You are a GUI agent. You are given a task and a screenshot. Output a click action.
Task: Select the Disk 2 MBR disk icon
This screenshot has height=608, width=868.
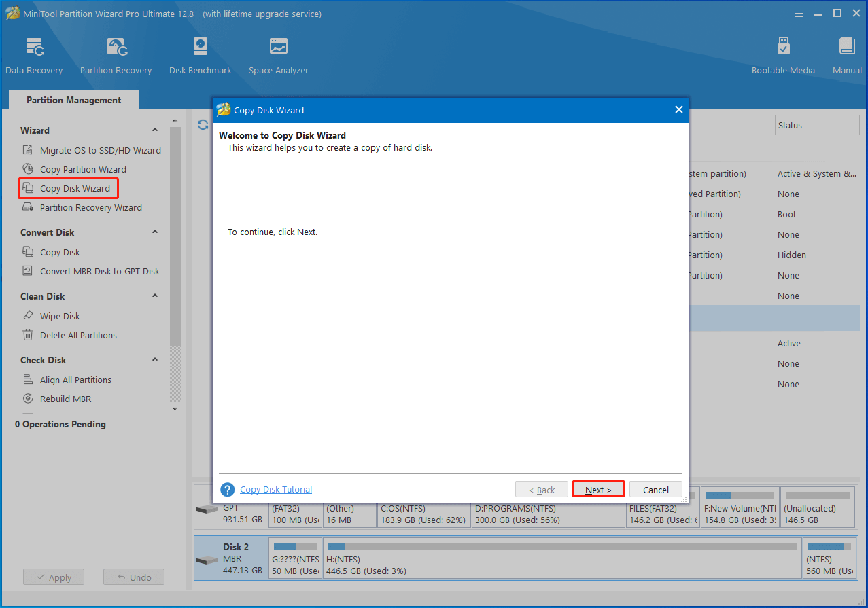click(x=207, y=560)
